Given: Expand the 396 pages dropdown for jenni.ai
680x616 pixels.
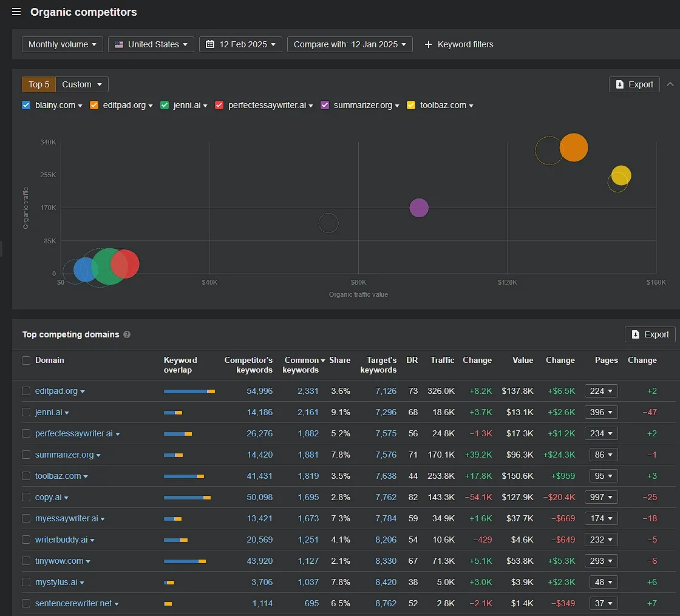Looking at the screenshot, I should tap(600, 412).
